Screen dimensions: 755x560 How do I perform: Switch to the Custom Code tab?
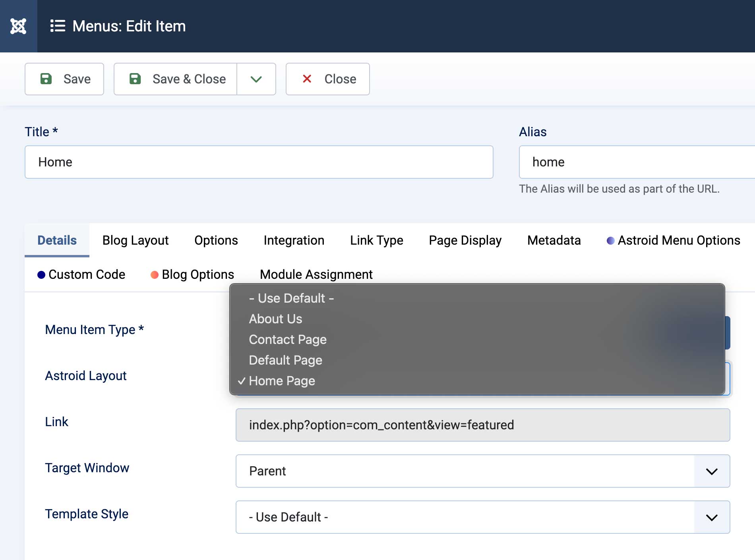[81, 274]
